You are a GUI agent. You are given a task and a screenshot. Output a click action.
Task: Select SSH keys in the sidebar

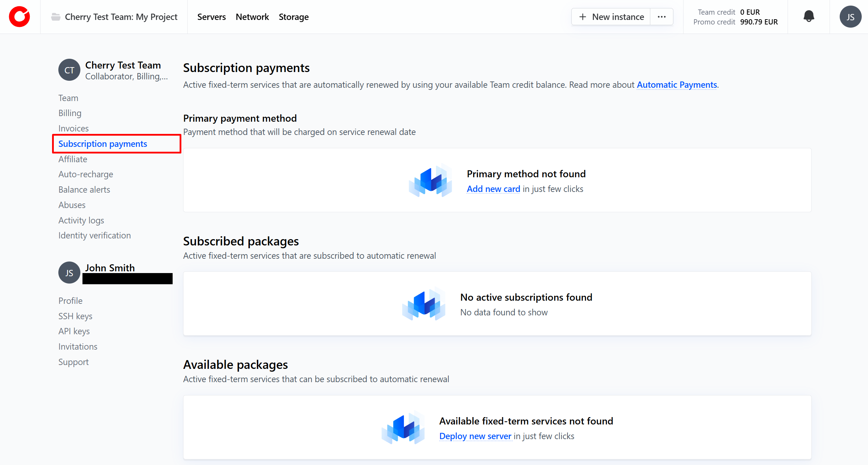coord(75,316)
